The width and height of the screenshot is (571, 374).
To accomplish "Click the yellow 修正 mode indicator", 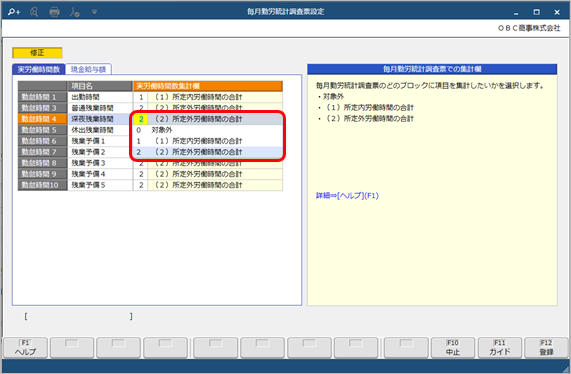I will click(37, 53).
